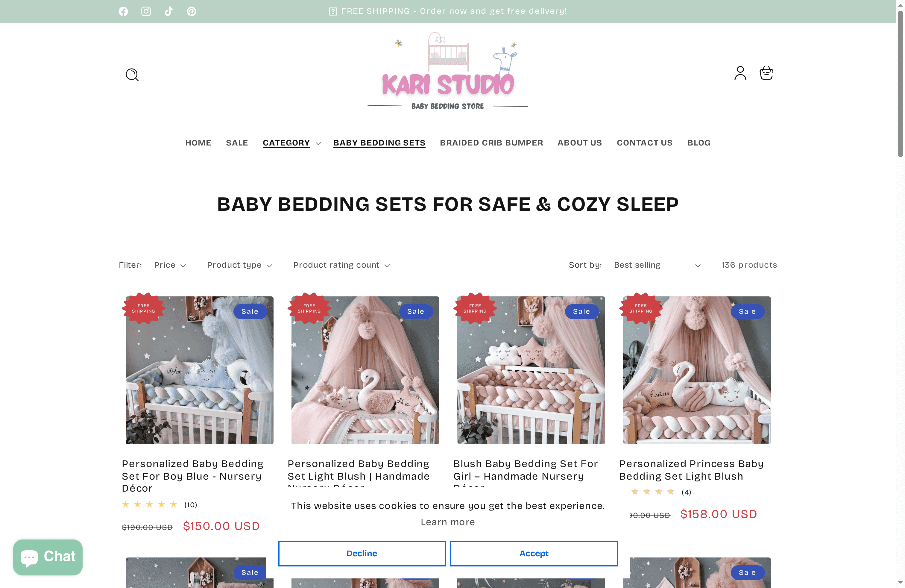Expand the Product type filter
Viewport: 905px width, 588px height.
tap(239, 265)
